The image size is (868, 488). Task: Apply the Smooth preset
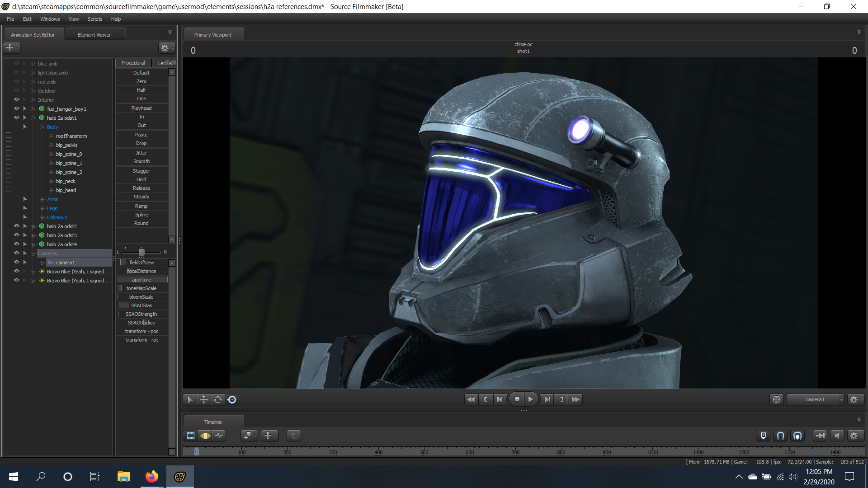click(x=142, y=161)
